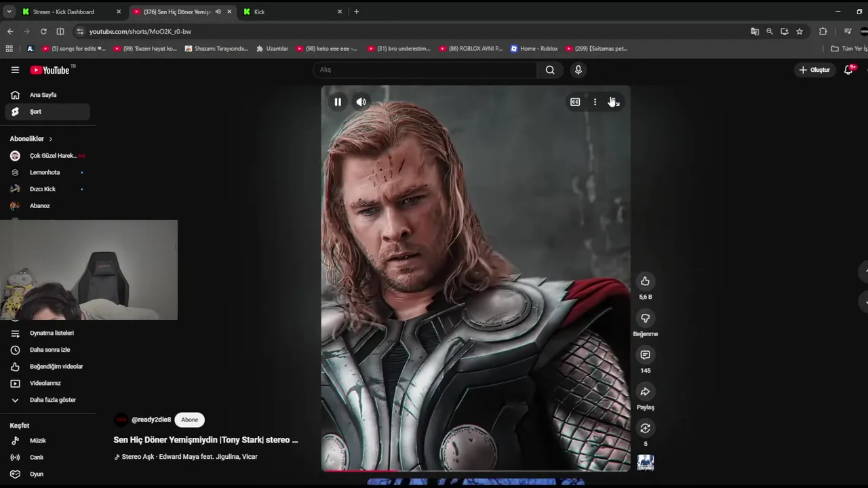
Task: Click the address bar with the youtube.com/shorts URL
Action: tap(407, 31)
